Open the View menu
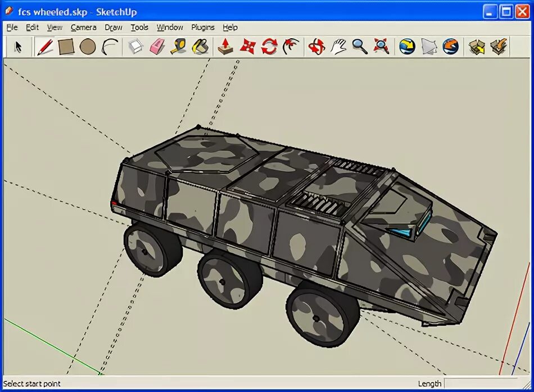Viewport: 534px width, 392px height. [x=55, y=27]
